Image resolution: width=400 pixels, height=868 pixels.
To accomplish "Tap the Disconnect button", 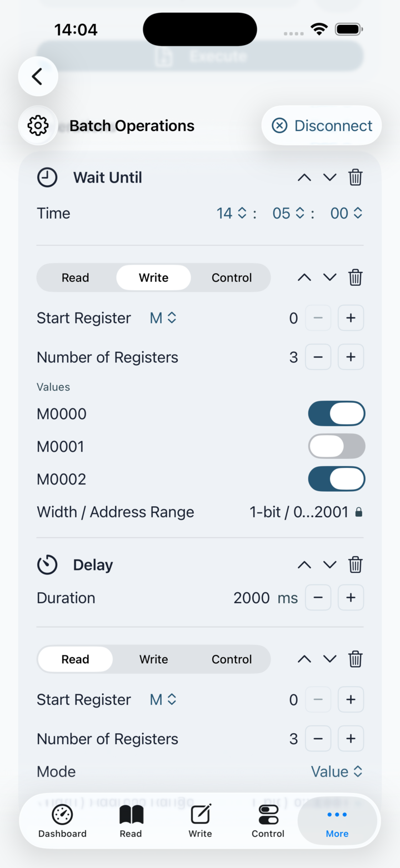I will [x=322, y=125].
